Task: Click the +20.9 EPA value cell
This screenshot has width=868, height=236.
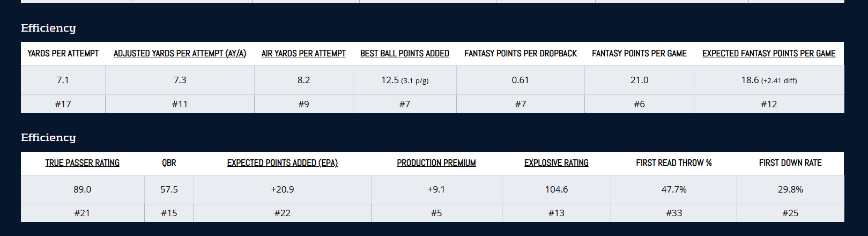Action: tap(282, 189)
